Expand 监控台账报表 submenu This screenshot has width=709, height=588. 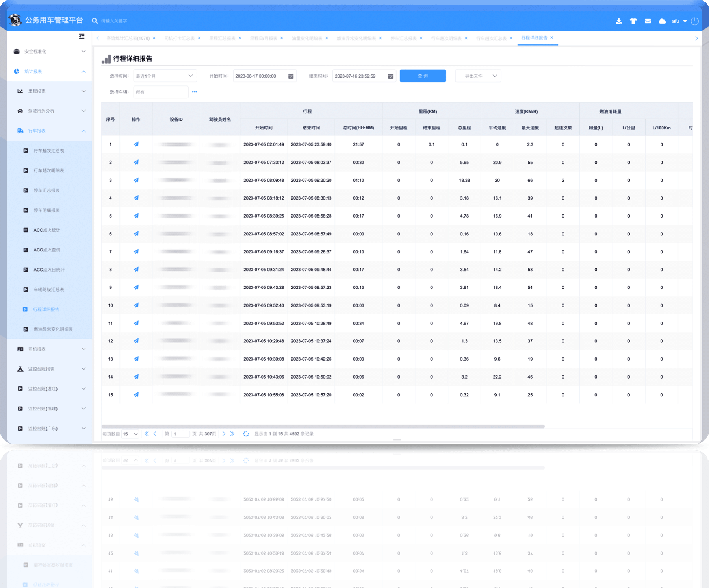point(50,369)
